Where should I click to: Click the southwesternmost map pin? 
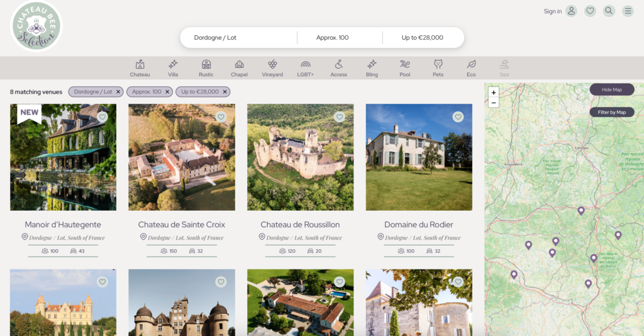point(514,274)
